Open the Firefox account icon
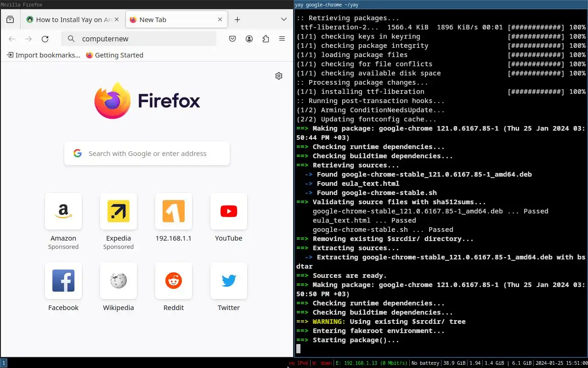This screenshot has height=368, width=588. (x=249, y=39)
